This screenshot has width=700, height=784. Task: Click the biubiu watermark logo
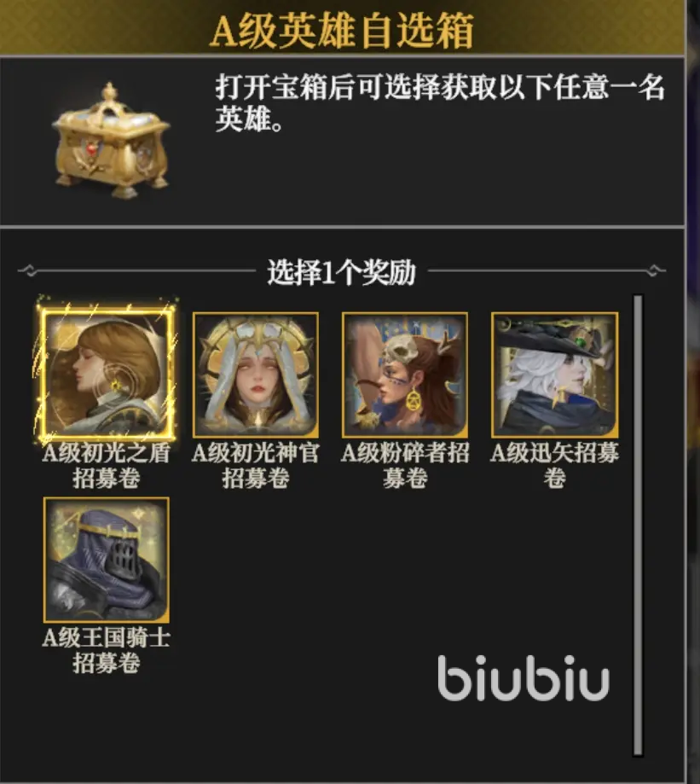pos(524,677)
